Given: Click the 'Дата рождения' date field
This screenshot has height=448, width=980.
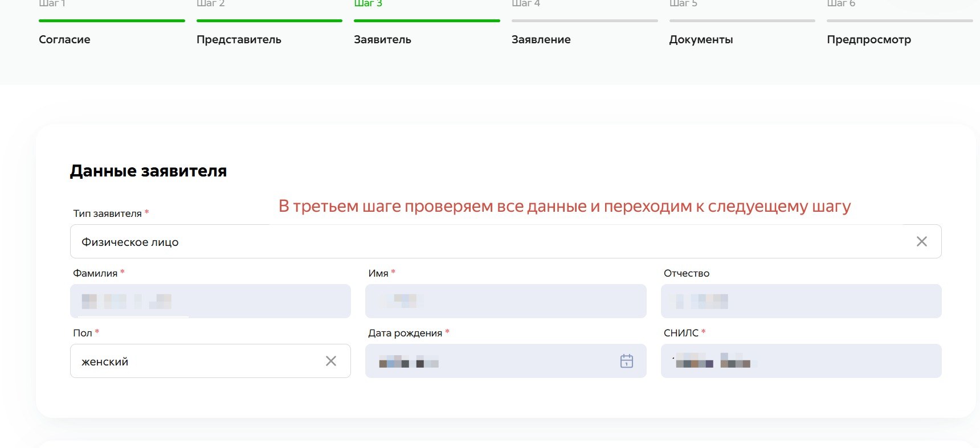Looking at the screenshot, I should click(x=505, y=361).
